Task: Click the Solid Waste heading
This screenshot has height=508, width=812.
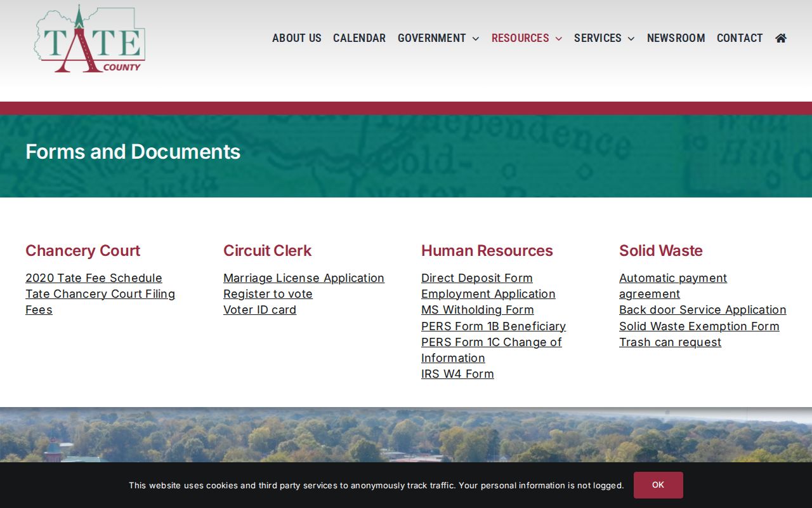Action: [x=661, y=251]
